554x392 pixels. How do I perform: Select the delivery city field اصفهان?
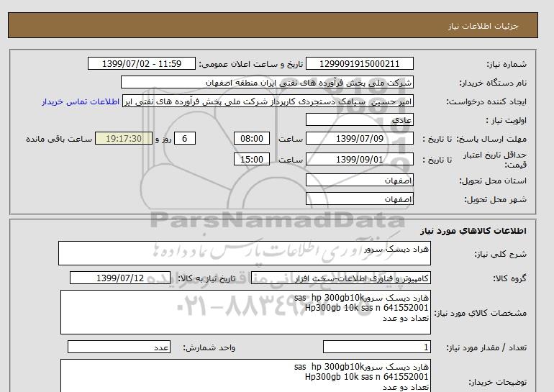[359, 199]
